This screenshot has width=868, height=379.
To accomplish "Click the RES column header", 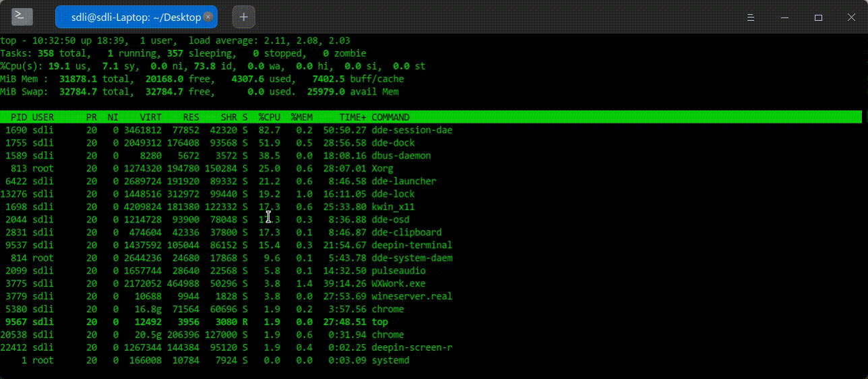I will coord(191,117).
